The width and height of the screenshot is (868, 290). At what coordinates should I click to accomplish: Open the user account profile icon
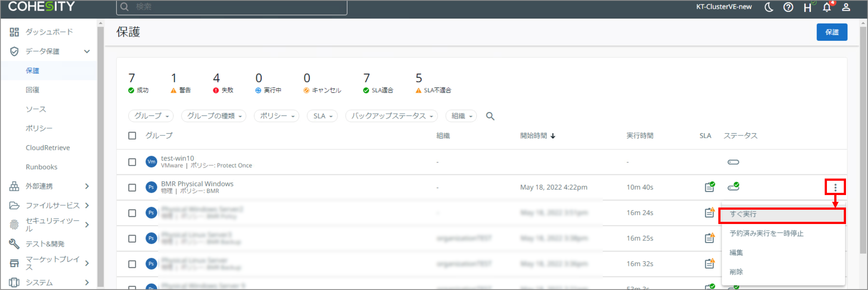(846, 7)
